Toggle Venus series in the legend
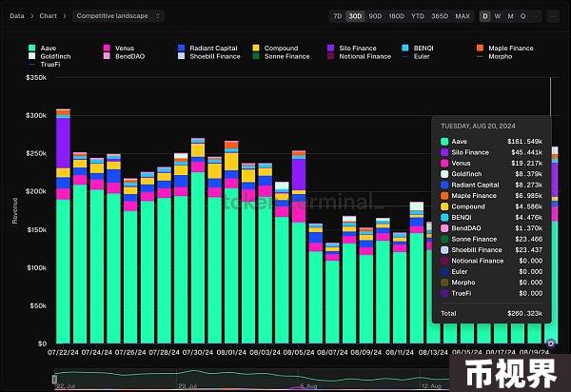 (119, 48)
